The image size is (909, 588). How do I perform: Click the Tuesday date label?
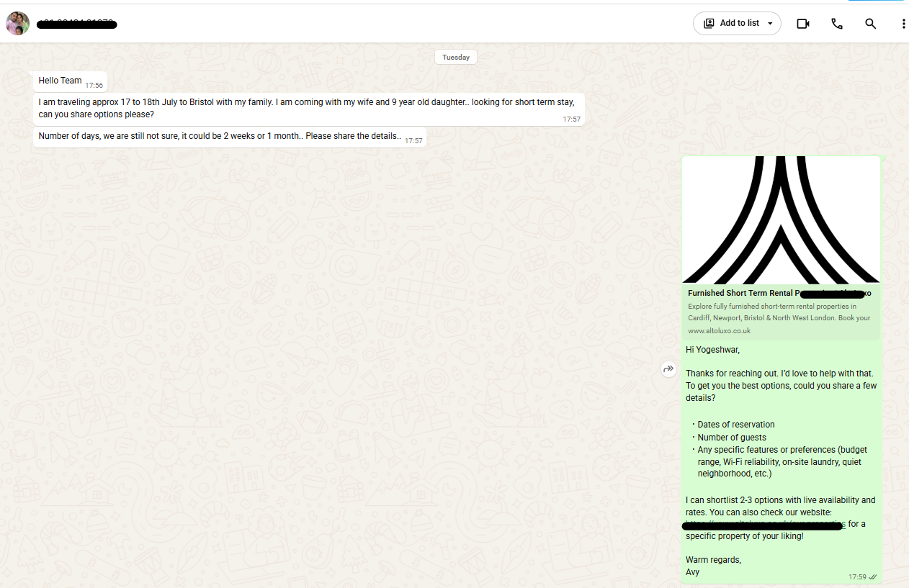(456, 58)
